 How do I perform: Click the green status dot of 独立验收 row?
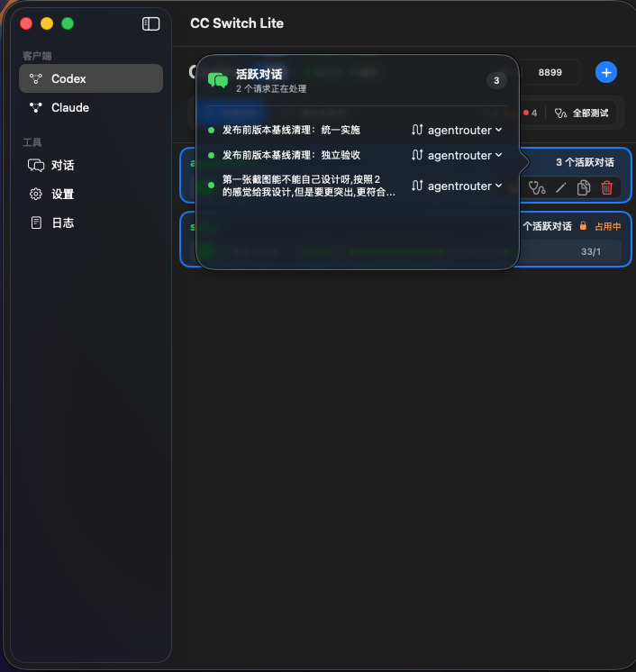point(211,155)
